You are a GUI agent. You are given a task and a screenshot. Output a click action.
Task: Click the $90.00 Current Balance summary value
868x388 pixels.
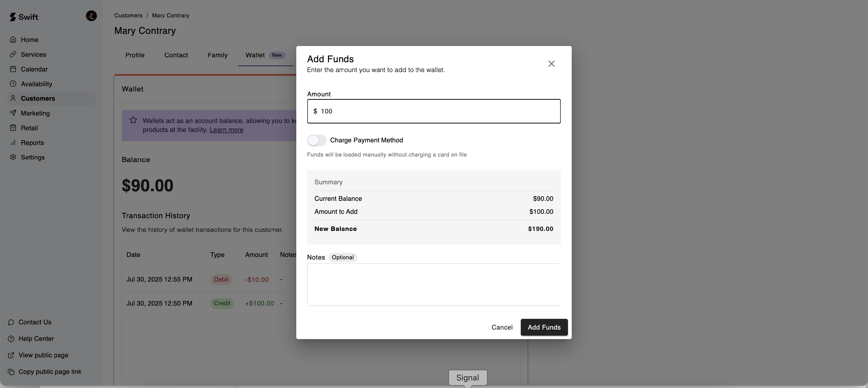(x=543, y=198)
